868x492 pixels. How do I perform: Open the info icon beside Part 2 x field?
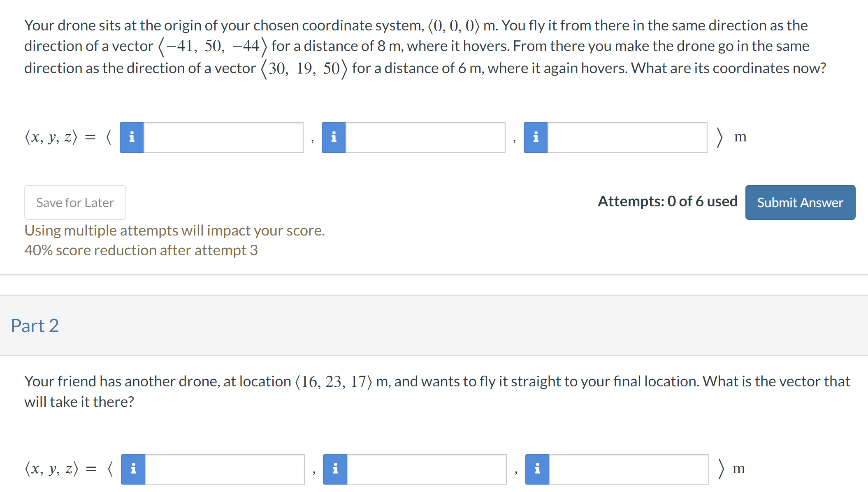(x=133, y=469)
